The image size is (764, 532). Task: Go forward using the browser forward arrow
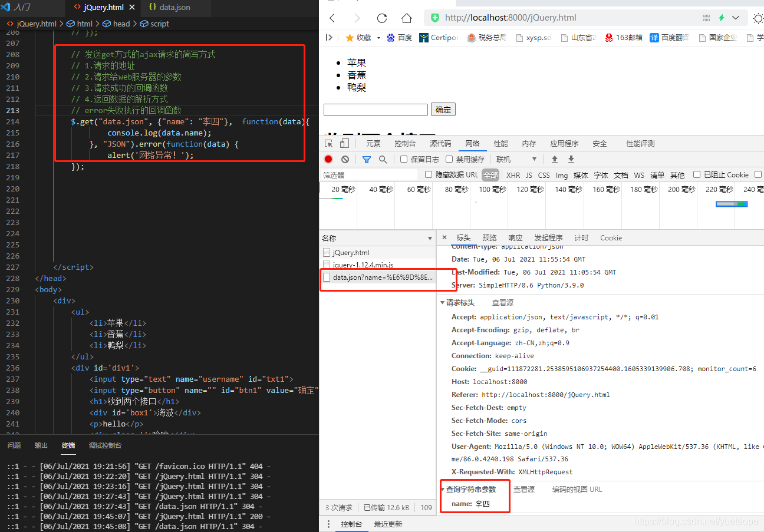pos(357,18)
